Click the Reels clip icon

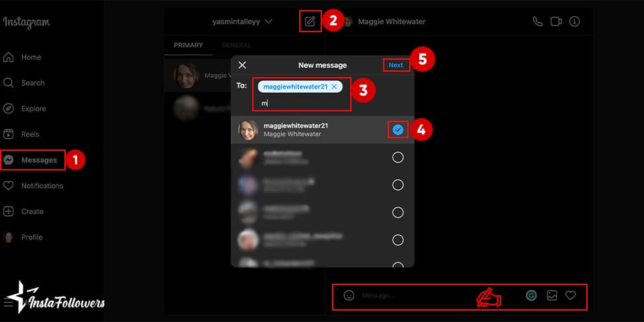pos(8,134)
